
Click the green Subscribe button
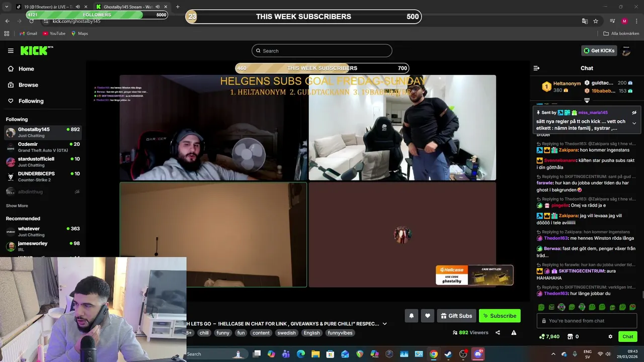[500, 316]
